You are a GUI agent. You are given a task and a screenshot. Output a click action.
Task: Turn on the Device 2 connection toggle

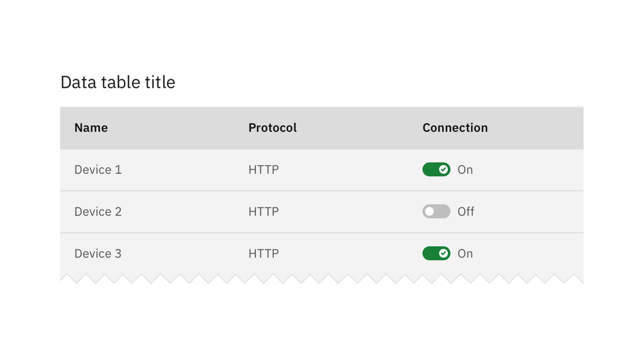point(436,212)
